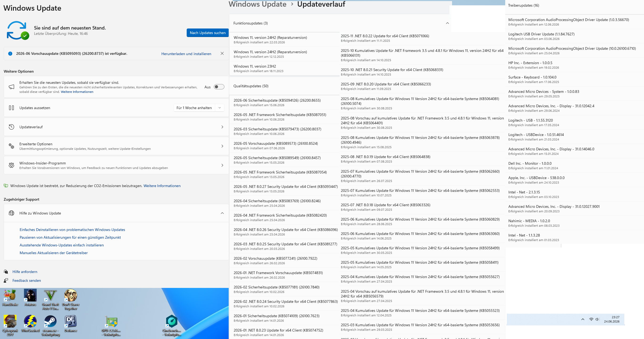Go back via the Windows Update breadcrumb
The width and height of the screenshot is (644, 339).
click(257, 4)
